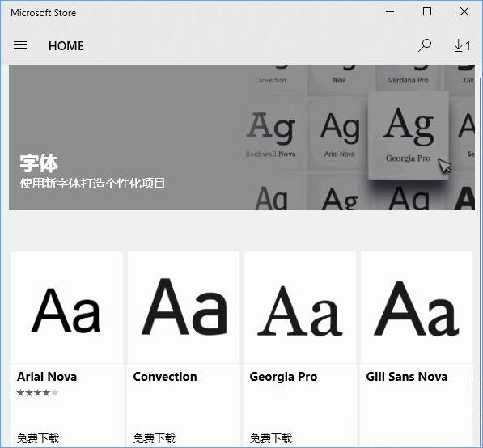Click 免费下载 under Convection
Image resolution: width=483 pixels, height=448 pixels.
155,438
